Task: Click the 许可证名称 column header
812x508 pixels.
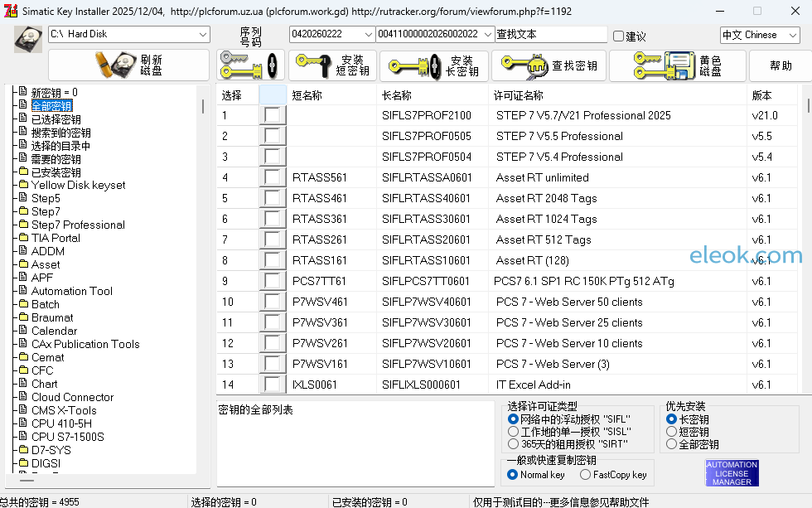Action: point(518,95)
